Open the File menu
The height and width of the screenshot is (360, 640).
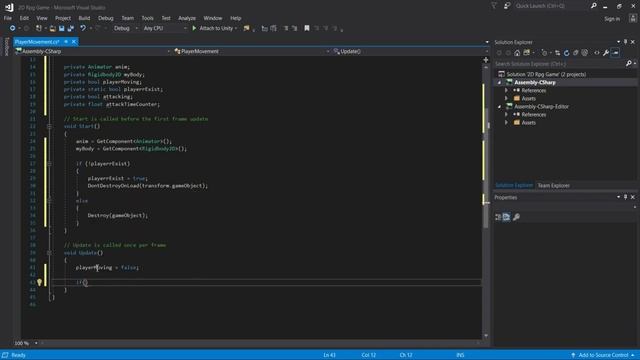coord(8,18)
